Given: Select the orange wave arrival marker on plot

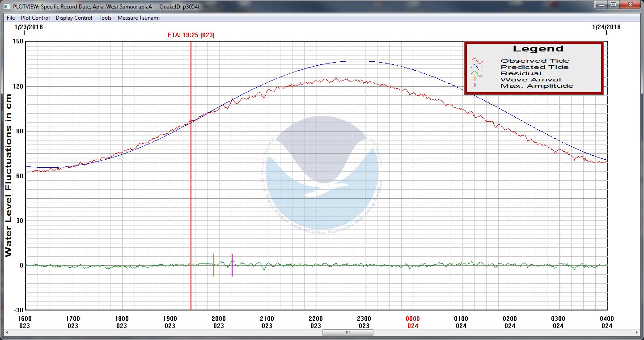Looking at the screenshot, I should tap(214, 265).
